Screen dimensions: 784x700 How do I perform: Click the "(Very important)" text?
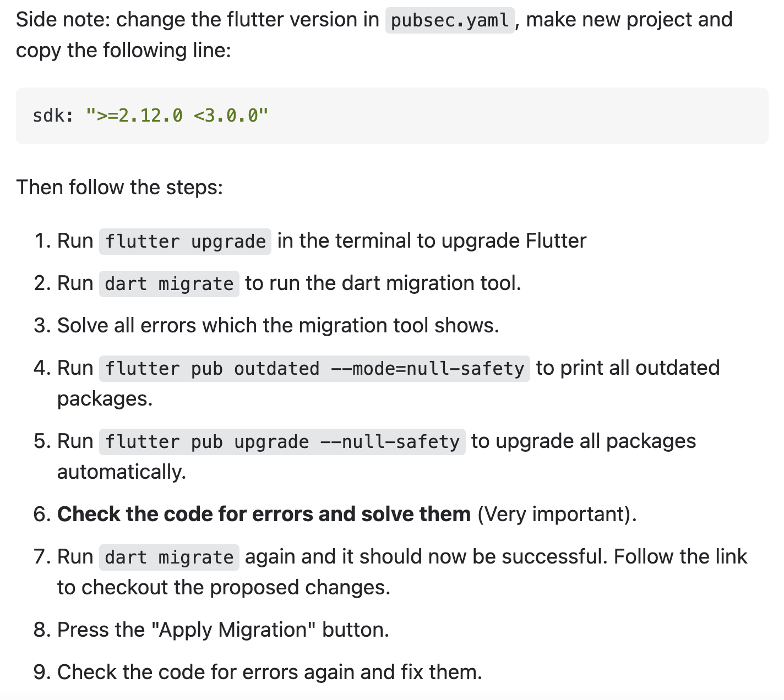557,514
